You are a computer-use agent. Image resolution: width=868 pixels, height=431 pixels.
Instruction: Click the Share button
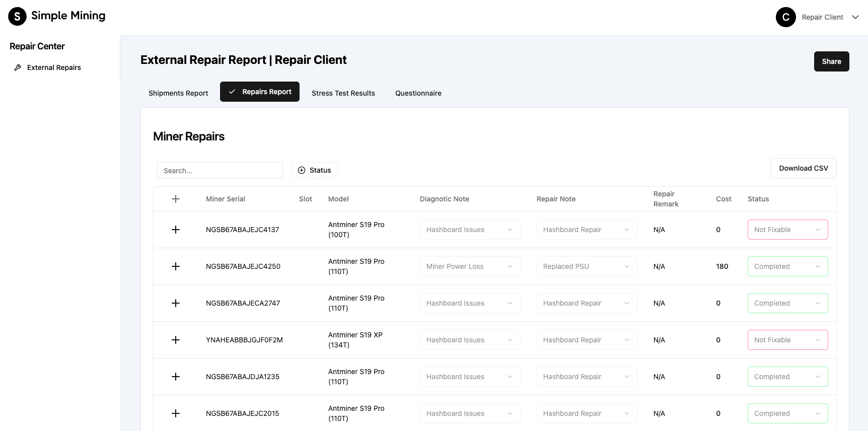coord(831,61)
